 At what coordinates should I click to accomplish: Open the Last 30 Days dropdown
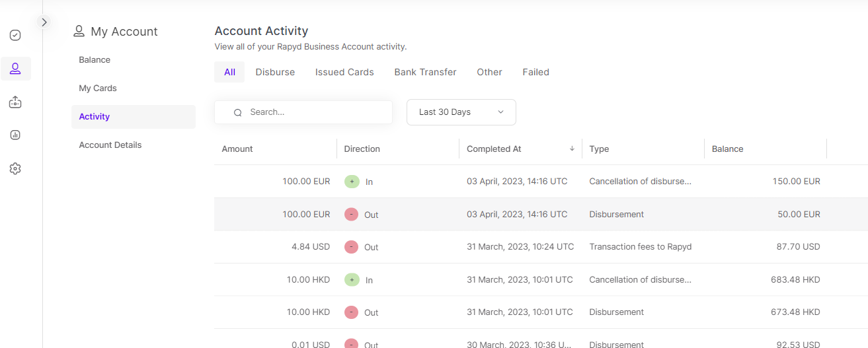point(461,112)
